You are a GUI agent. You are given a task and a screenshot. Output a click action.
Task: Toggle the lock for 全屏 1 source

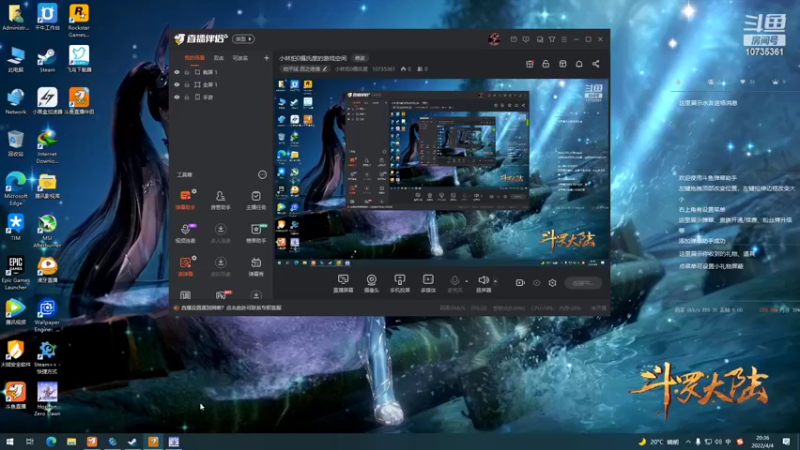tap(187, 85)
